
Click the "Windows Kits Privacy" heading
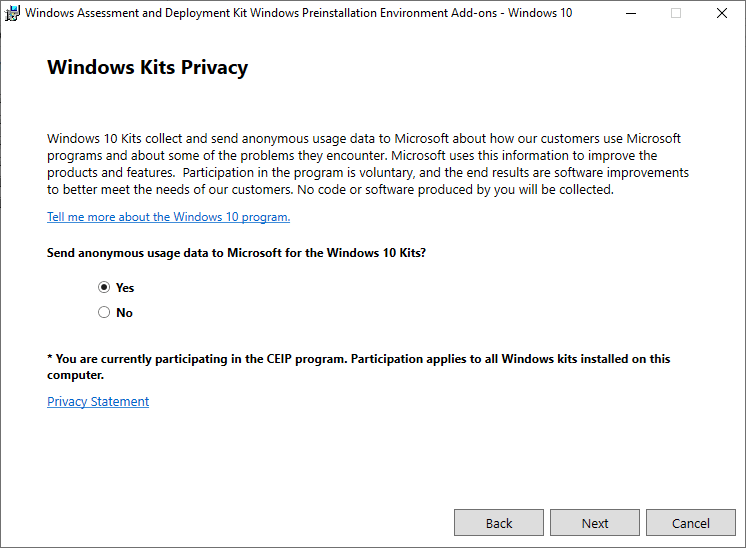pyautogui.click(x=147, y=68)
